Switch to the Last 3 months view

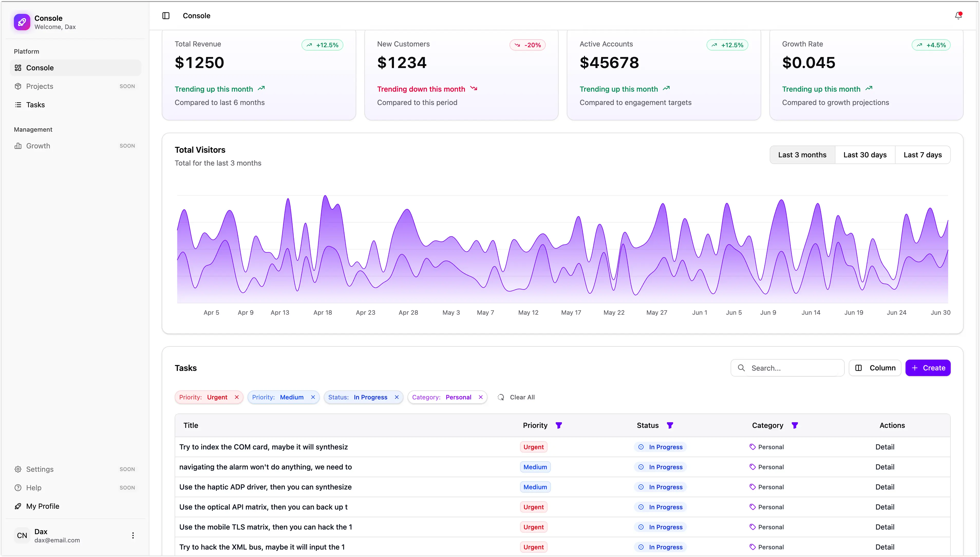(x=803, y=155)
